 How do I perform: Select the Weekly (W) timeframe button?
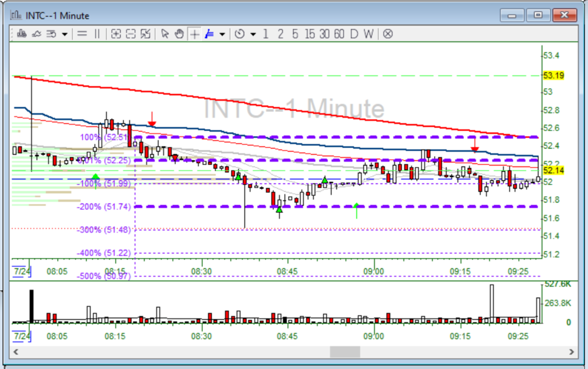(368, 34)
